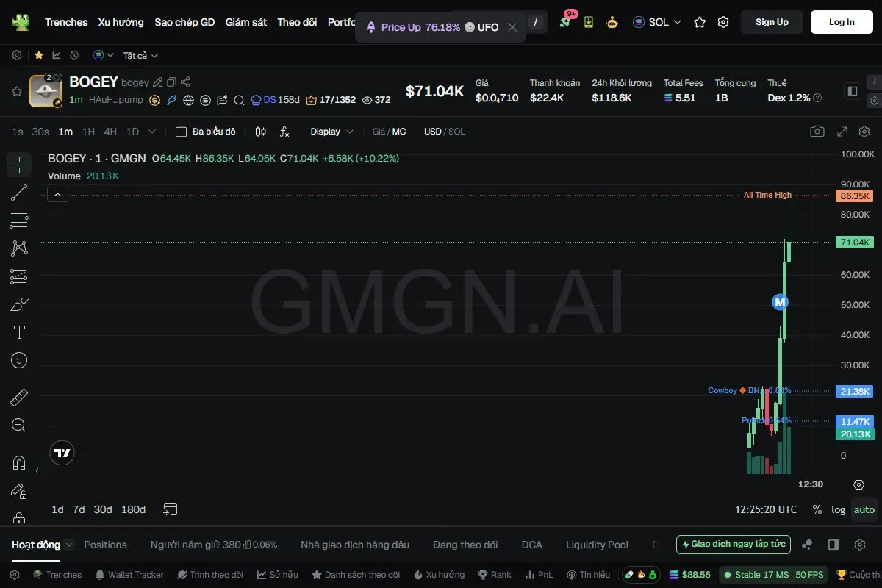Image resolution: width=882 pixels, height=588 pixels.
Task: Edit the BOGEY token name pencil icon
Action: click(x=157, y=82)
